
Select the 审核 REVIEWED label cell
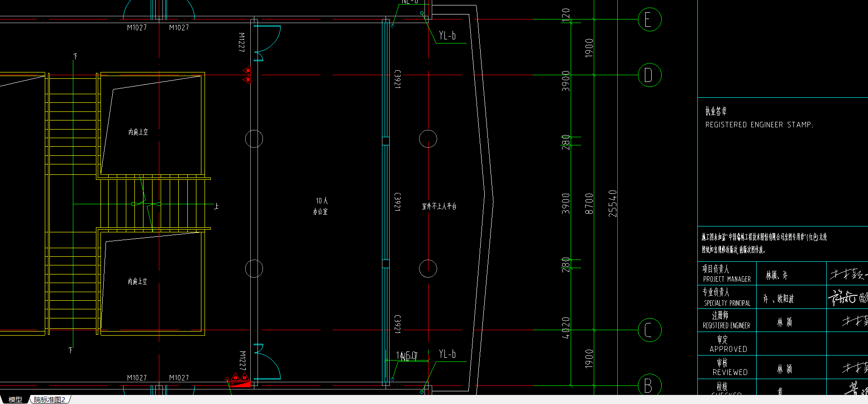point(727,367)
